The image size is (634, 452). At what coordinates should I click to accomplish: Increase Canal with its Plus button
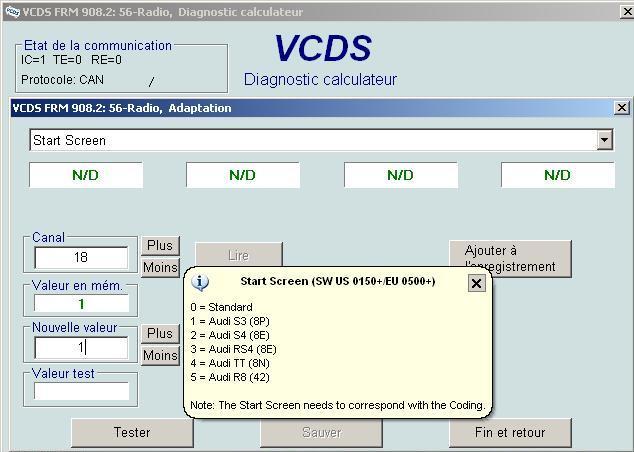click(x=160, y=245)
